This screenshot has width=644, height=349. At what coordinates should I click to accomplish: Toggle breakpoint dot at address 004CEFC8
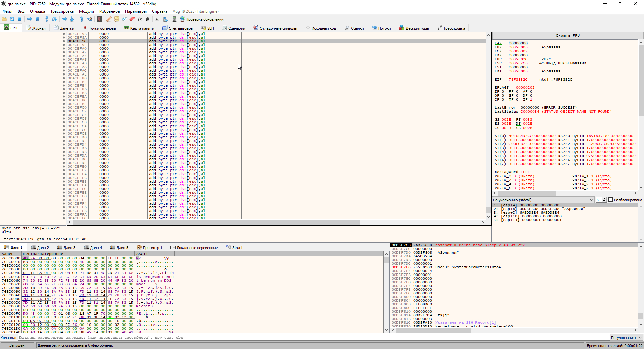click(x=64, y=122)
